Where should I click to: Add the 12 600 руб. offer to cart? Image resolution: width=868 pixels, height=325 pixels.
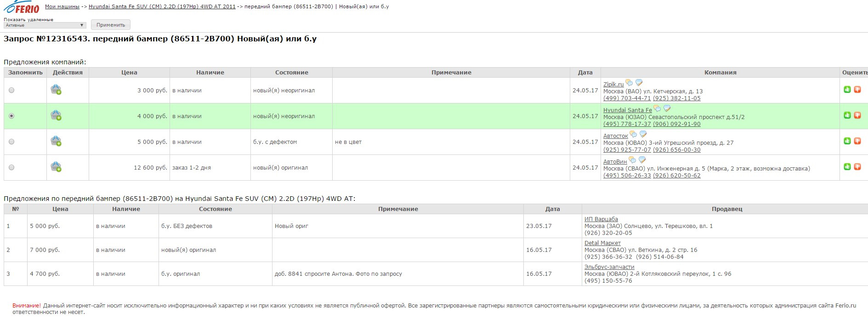(x=56, y=167)
